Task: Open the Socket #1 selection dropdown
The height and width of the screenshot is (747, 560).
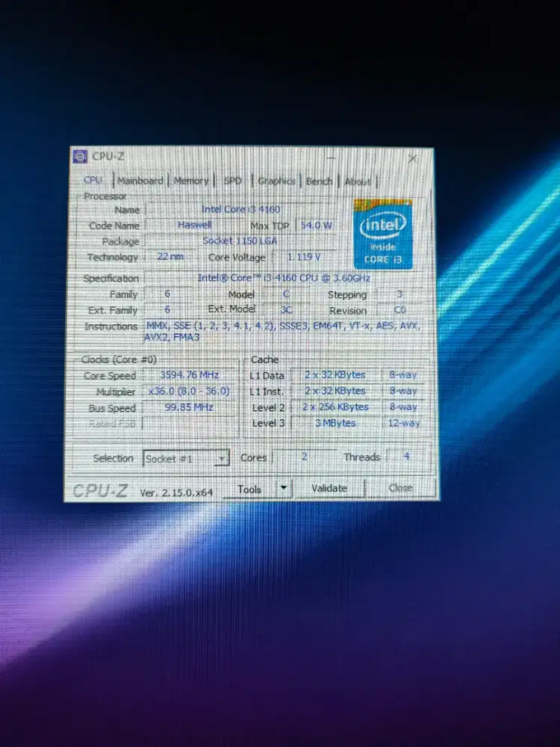Action: pos(186,459)
